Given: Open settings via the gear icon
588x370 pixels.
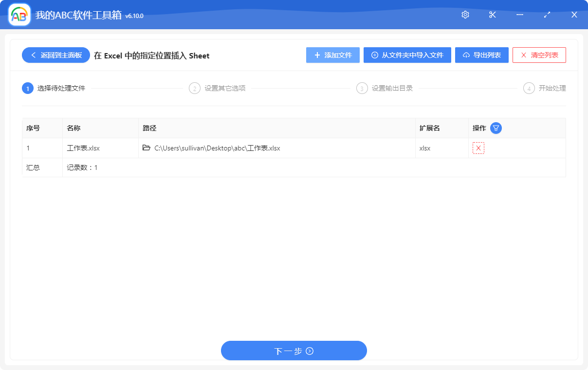Looking at the screenshot, I should [465, 15].
